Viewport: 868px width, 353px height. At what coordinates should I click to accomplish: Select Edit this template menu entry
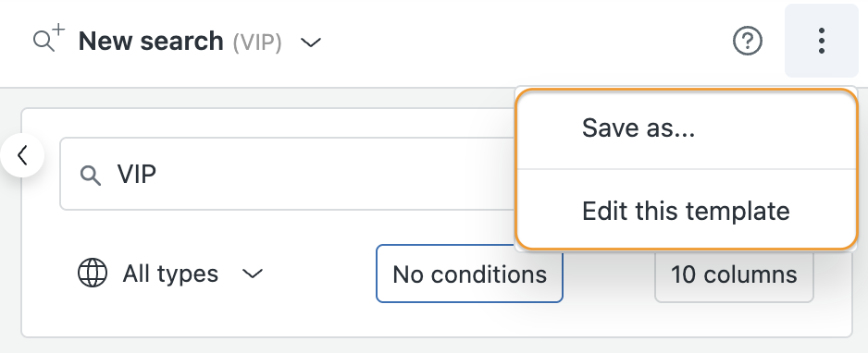686,211
